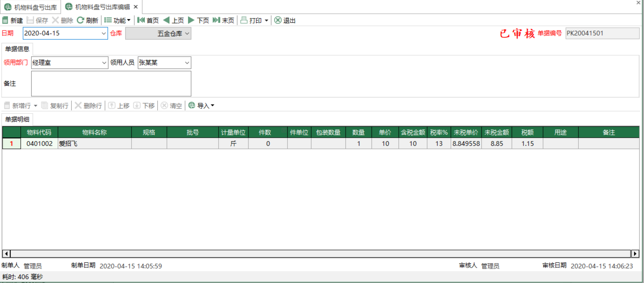Screen dimensions: 644x283
Task: Open the 领用部门 department dropdown
Action: point(104,63)
